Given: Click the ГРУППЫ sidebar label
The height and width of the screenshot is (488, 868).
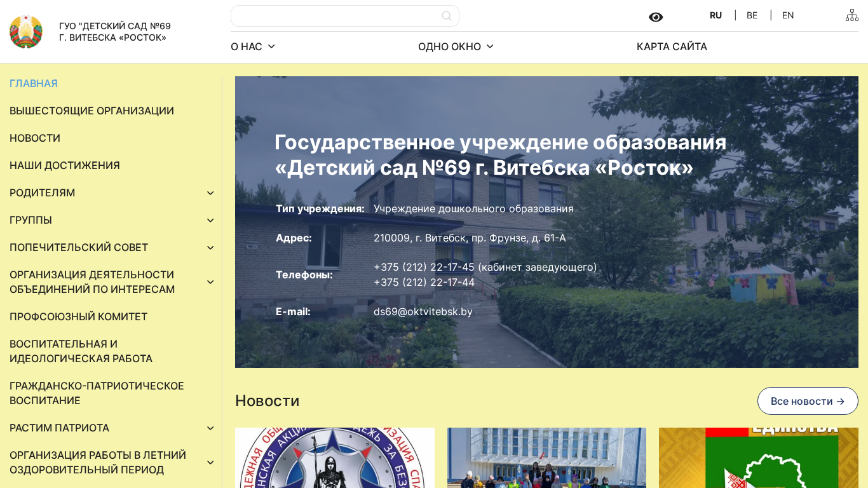Looking at the screenshot, I should point(31,220).
